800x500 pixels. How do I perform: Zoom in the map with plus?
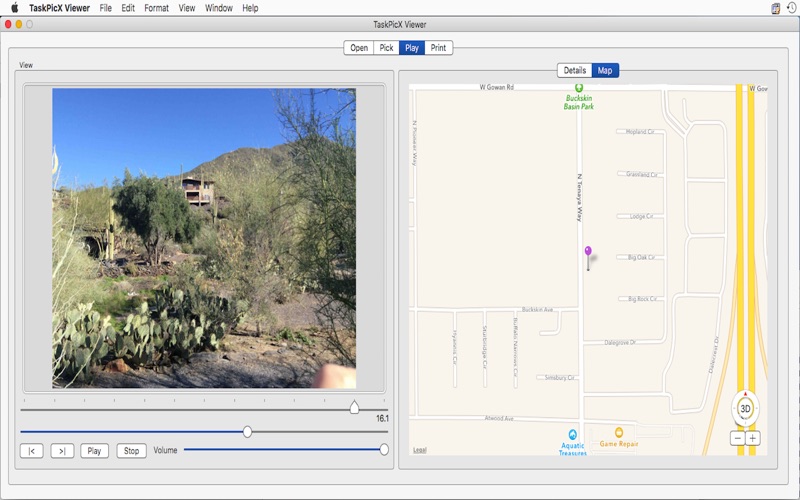(x=753, y=438)
